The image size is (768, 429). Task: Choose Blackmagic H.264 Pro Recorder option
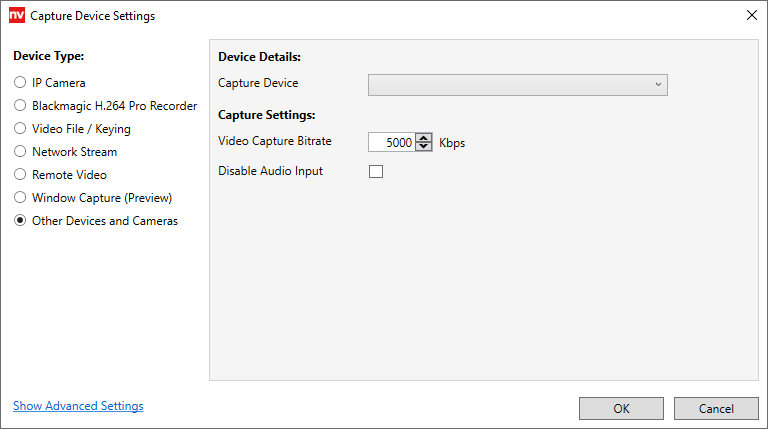point(20,106)
